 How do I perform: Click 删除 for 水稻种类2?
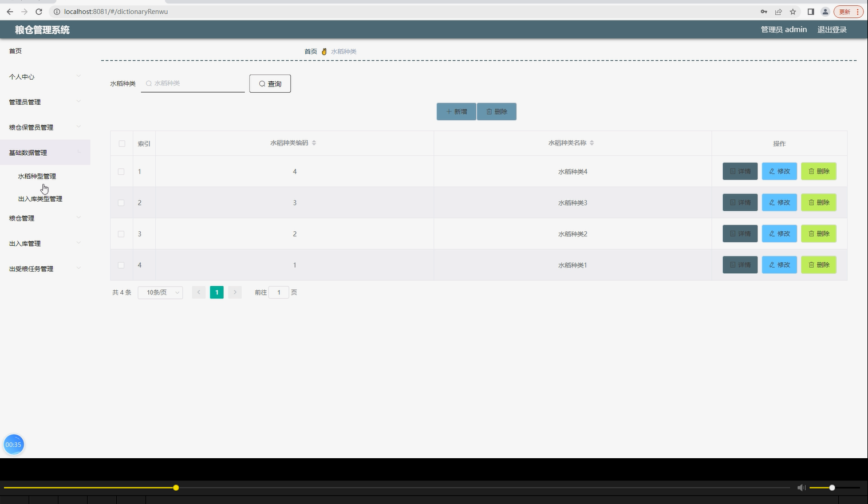coord(819,234)
